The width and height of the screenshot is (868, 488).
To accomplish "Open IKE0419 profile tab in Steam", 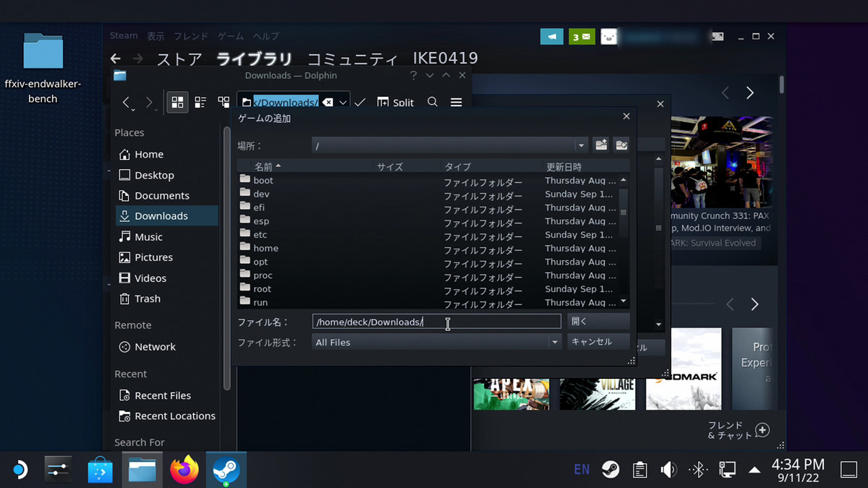I will (445, 59).
